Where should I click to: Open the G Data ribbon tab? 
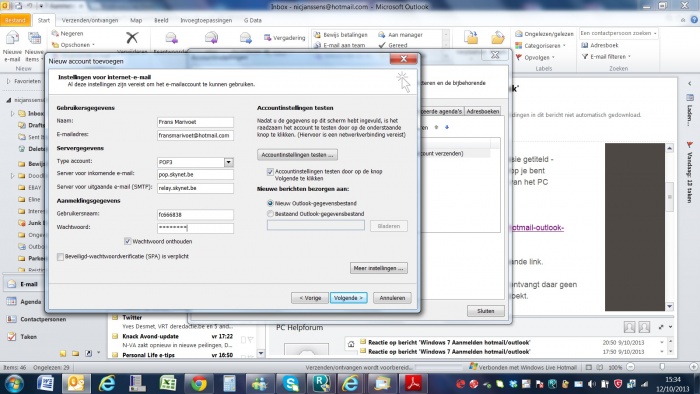tap(253, 20)
